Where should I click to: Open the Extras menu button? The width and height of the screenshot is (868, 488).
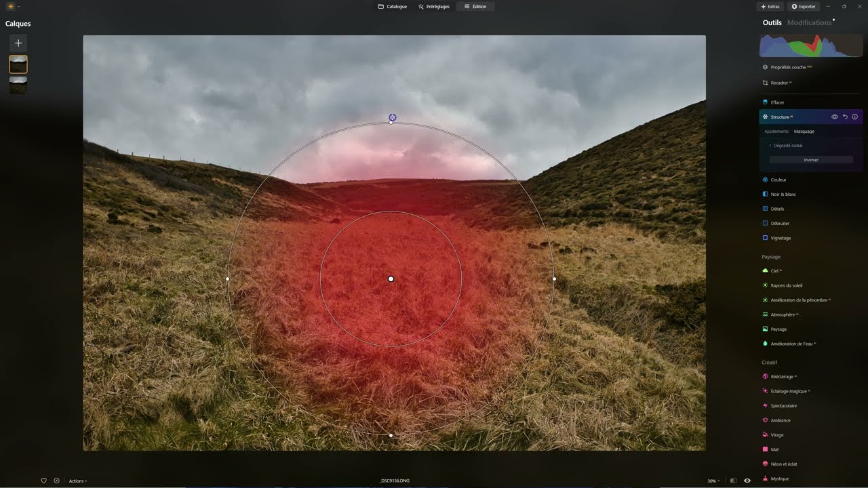point(770,7)
